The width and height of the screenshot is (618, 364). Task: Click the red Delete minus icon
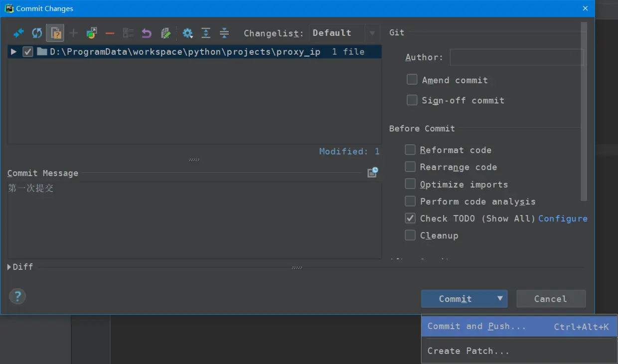coord(110,33)
